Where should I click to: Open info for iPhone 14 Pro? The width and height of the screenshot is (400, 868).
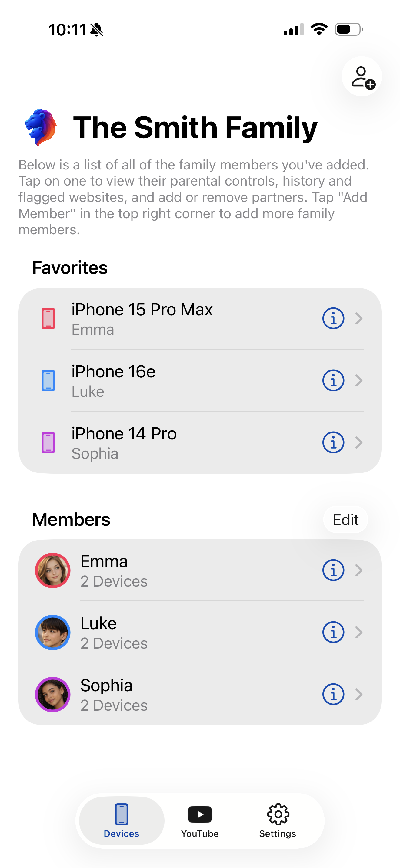(x=333, y=442)
